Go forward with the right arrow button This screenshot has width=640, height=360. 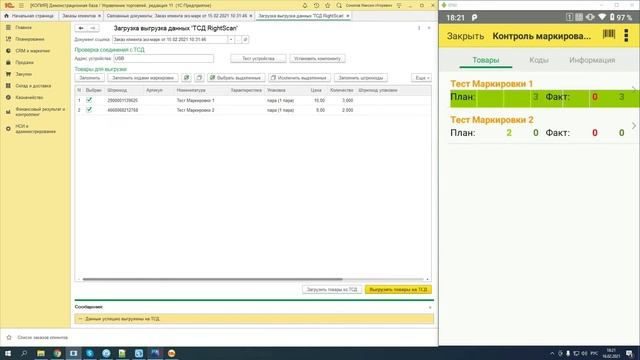[93, 28]
